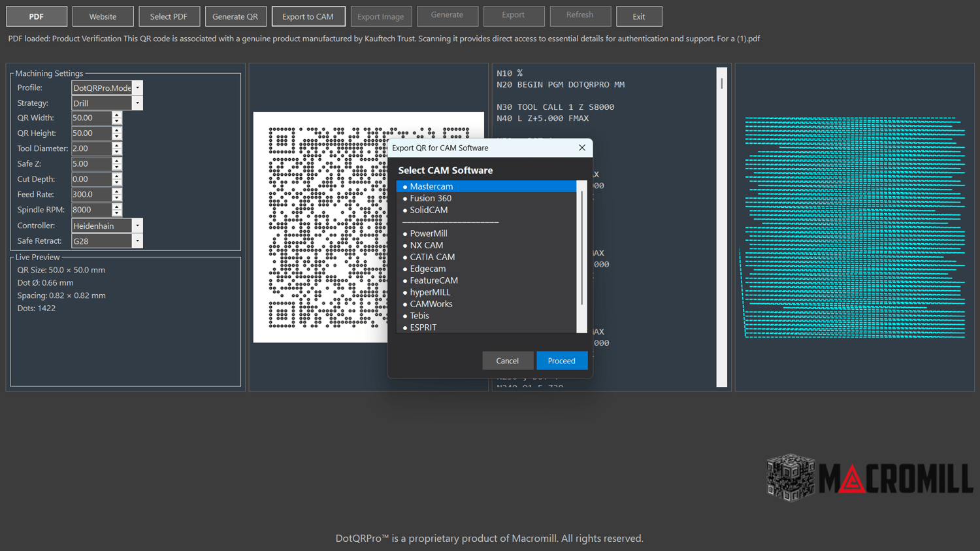Image resolution: width=980 pixels, height=551 pixels.
Task: Click the Feed Rate input field
Action: [91, 195]
